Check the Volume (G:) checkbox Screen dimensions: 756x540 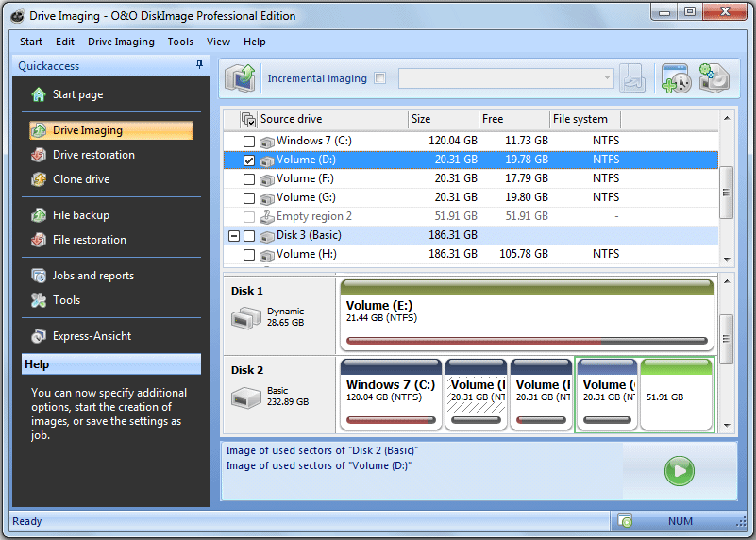coord(249,198)
